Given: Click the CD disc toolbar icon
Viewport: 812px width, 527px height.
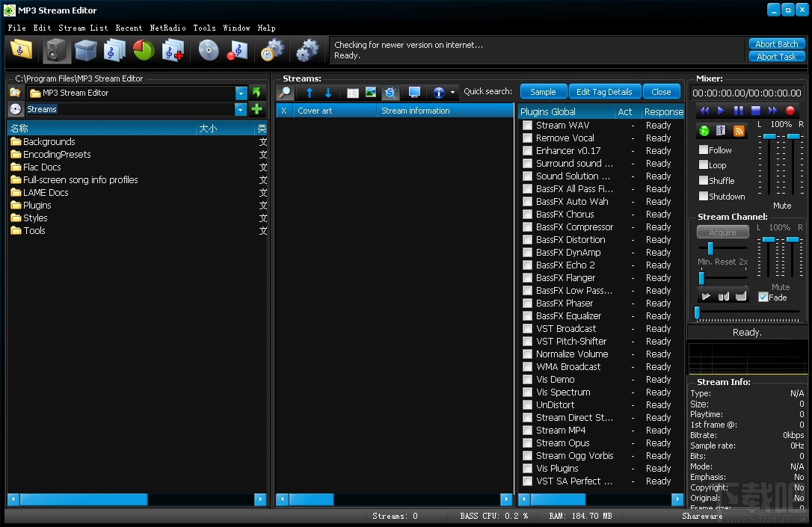Looking at the screenshot, I should point(209,50).
